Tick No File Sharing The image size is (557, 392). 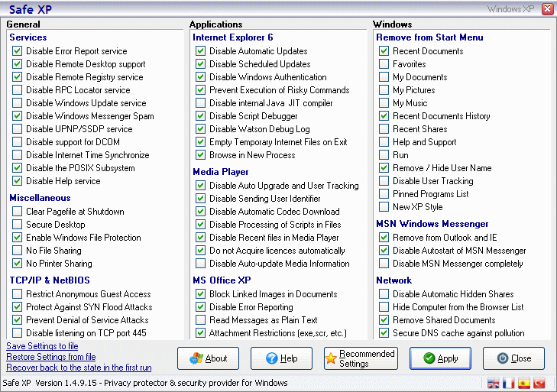(x=17, y=250)
